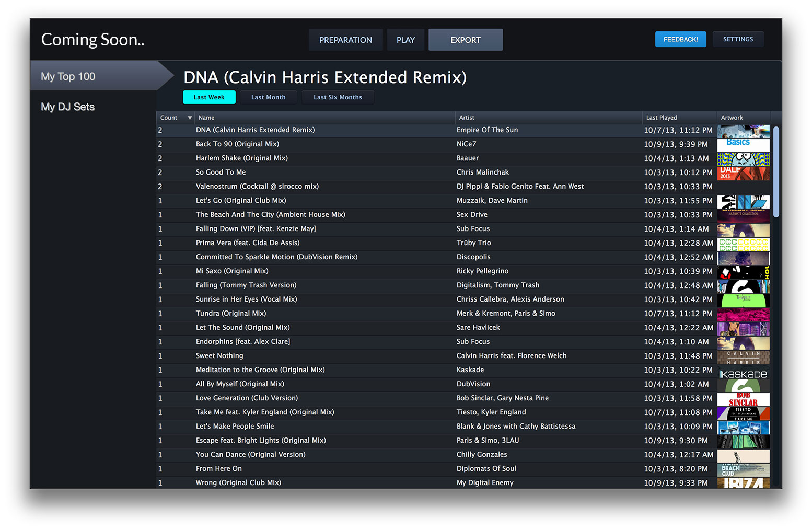The image size is (812, 530).
Task: Click All By Myself (Original Mix) name
Action: pyautogui.click(x=240, y=384)
